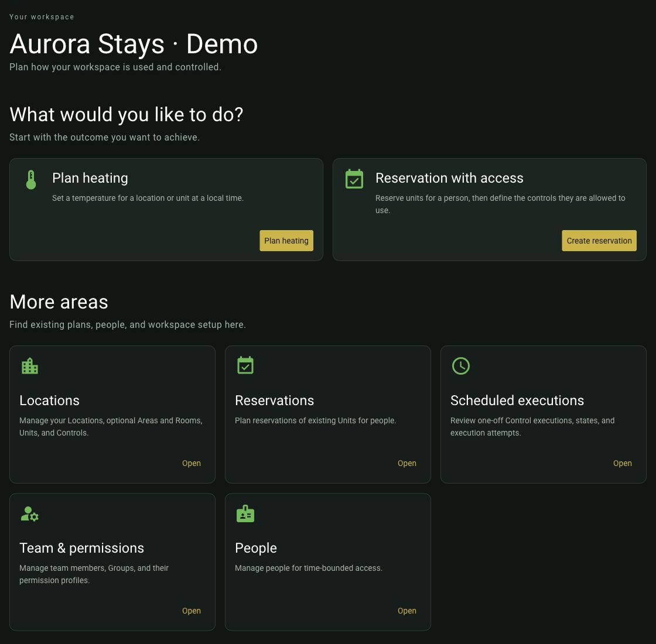The width and height of the screenshot is (656, 644).
Task: Click 'Start with the outcome you want to achieve.'
Action: 104,137
